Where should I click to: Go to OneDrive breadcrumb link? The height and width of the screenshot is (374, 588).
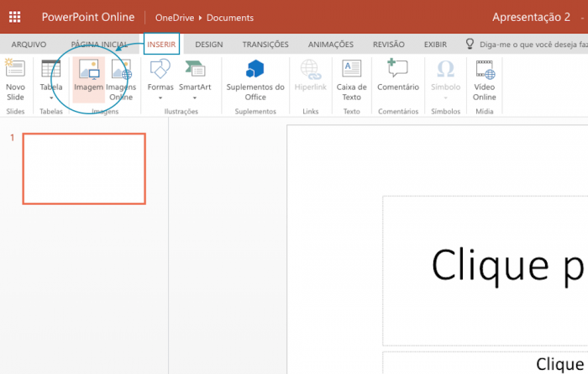click(175, 18)
